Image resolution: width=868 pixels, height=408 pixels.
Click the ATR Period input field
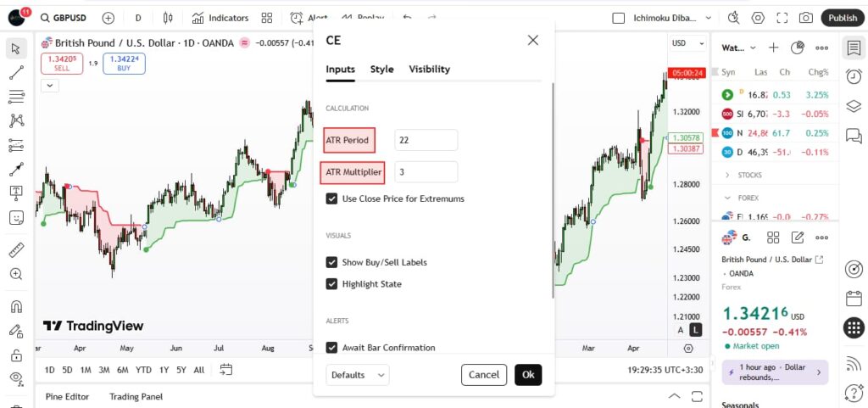426,140
